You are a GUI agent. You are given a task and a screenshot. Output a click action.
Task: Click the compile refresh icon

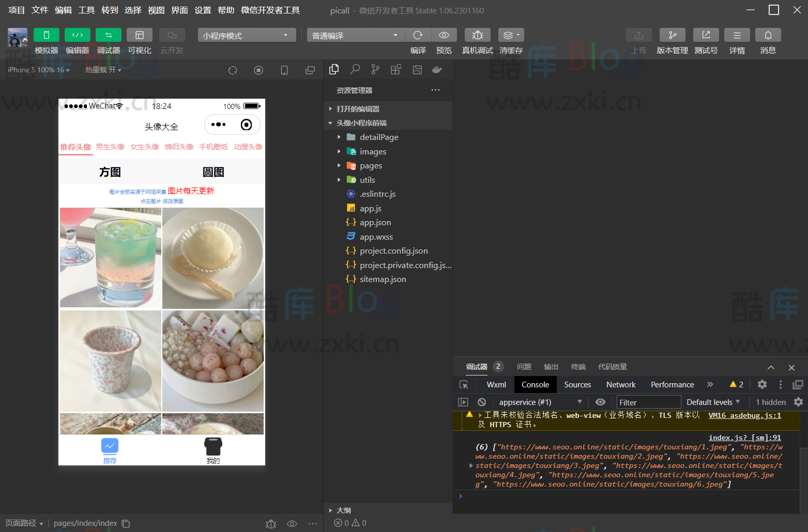point(418,35)
